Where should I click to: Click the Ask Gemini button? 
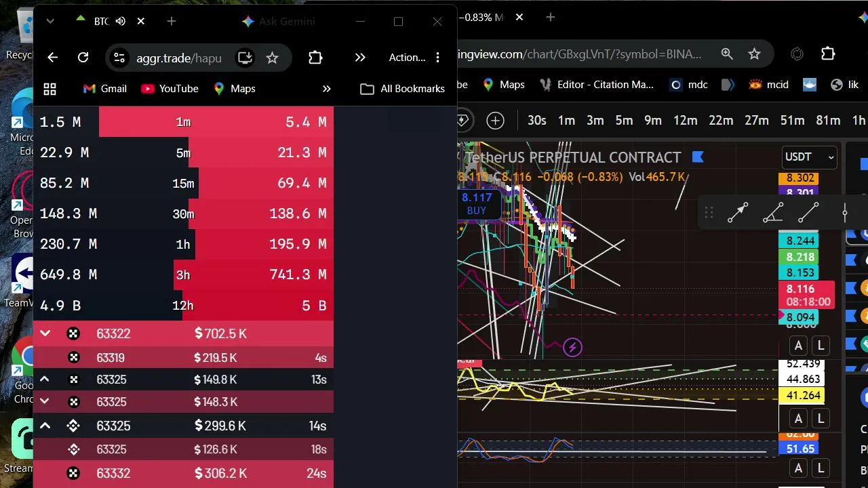click(x=279, y=22)
